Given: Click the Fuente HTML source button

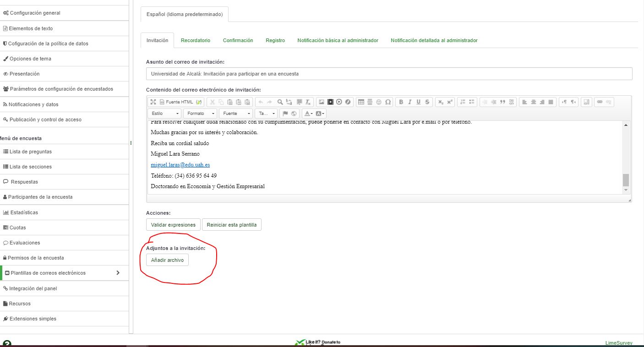Looking at the screenshot, I should [176, 102].
